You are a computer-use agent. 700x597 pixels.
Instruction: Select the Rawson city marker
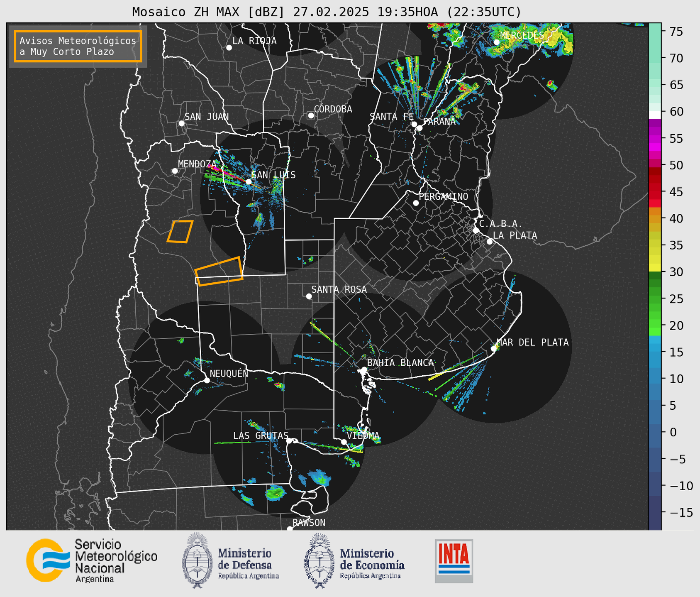[290, 528]
